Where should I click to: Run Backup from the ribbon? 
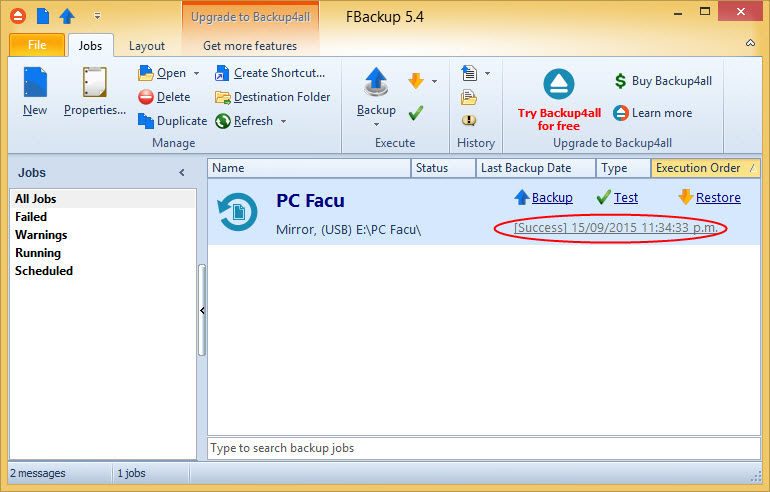pos(376,91)
